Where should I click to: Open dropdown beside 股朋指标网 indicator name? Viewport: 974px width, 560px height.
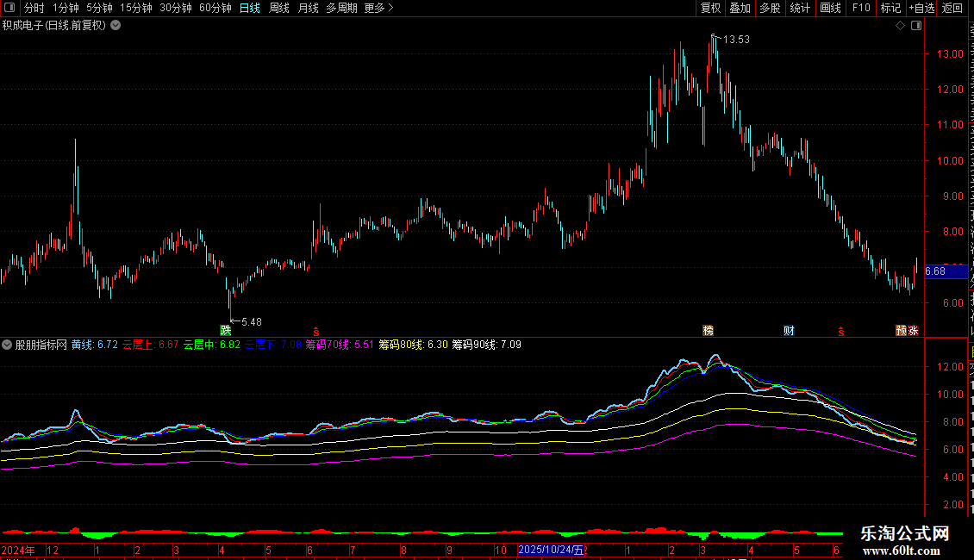[7, 345]
